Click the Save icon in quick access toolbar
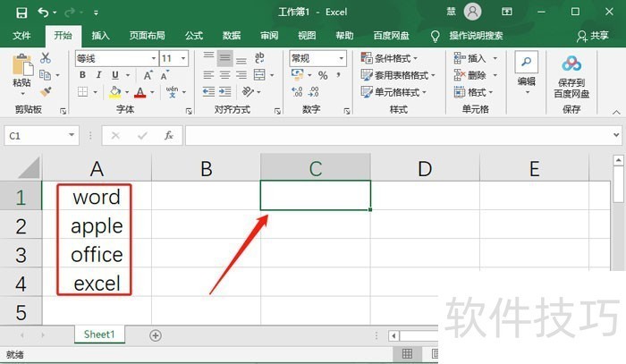The image size is (626, 364). point(21,13)
